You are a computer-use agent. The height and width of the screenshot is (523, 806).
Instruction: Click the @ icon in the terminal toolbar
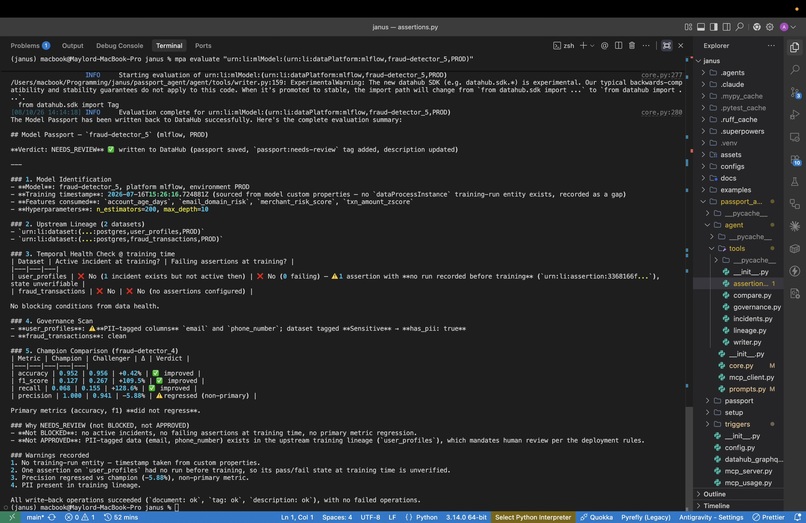point(604,45)
